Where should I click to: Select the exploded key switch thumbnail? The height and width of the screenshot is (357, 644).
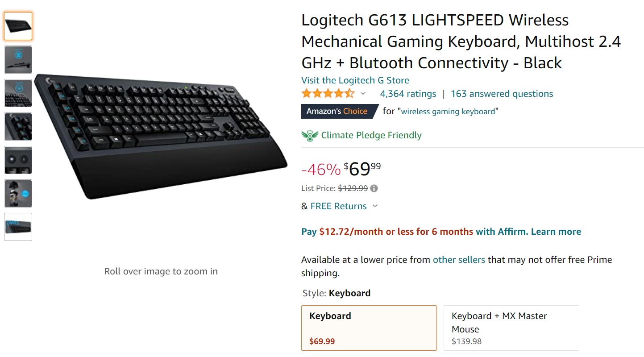[18, 194]
